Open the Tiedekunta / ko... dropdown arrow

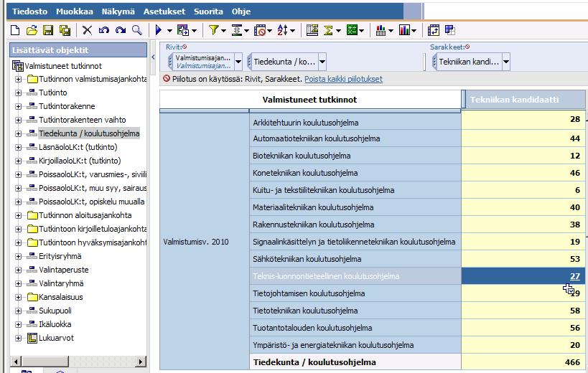(322, 62)
